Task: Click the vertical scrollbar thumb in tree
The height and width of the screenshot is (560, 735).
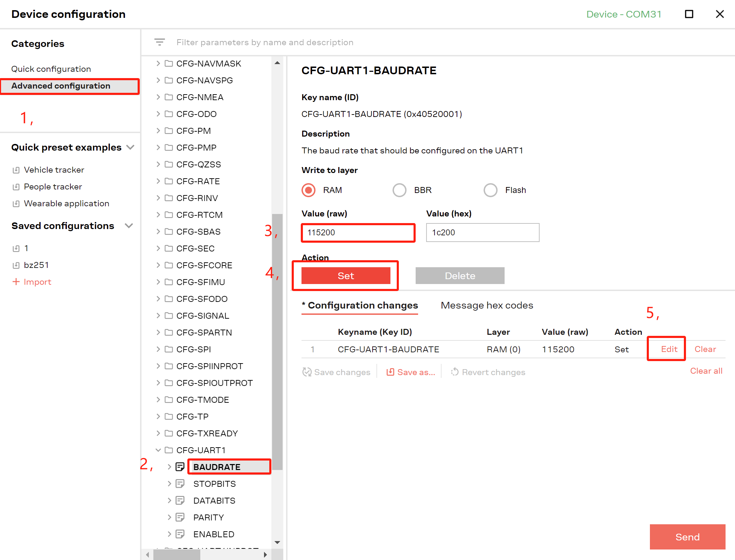Action: pos(277,341)
